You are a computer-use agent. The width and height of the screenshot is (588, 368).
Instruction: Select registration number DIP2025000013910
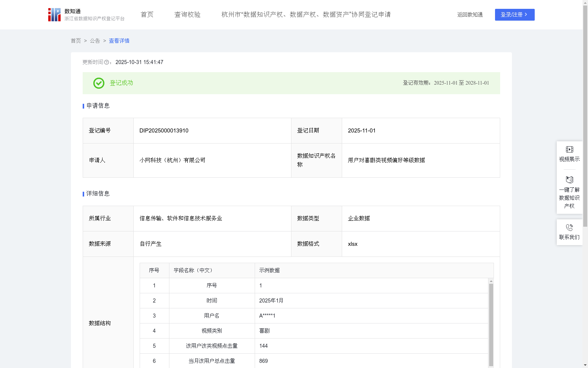pos(164,131)
